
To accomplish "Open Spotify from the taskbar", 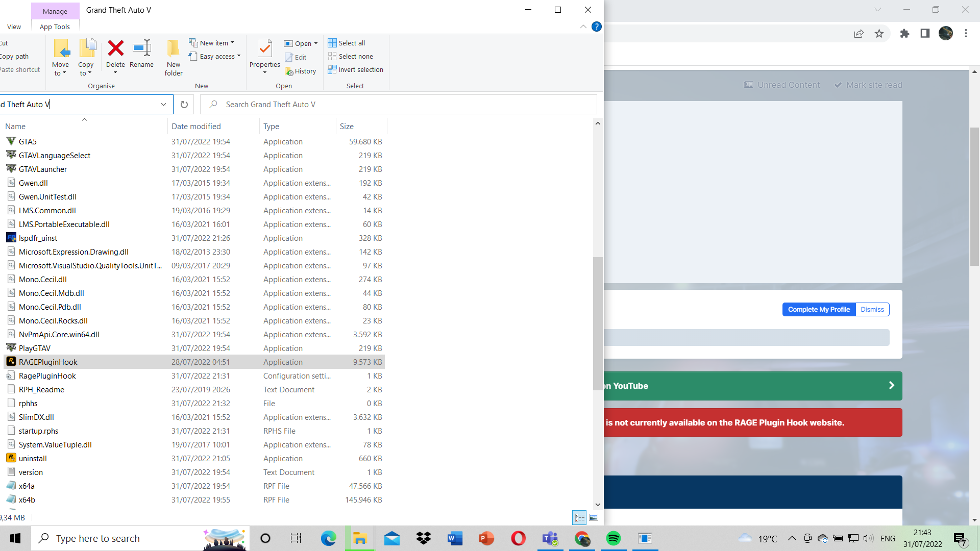I will click(x=613, y=538).
